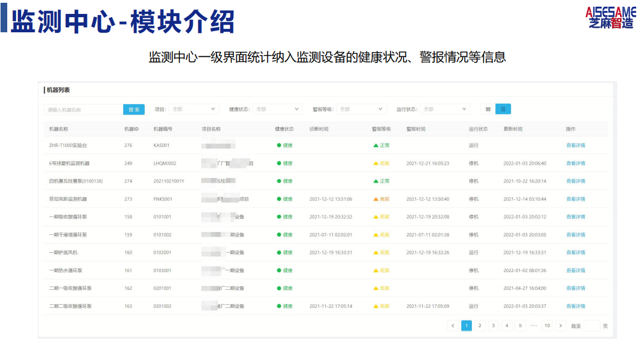
Task: Open the 项目 filter dropdown
Action: 193,109
